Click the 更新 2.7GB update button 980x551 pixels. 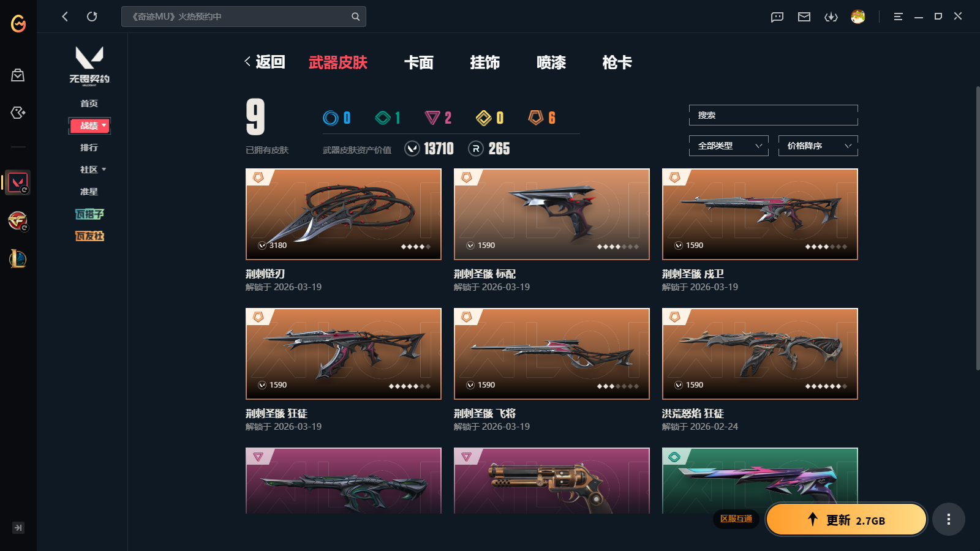(846, 519)
